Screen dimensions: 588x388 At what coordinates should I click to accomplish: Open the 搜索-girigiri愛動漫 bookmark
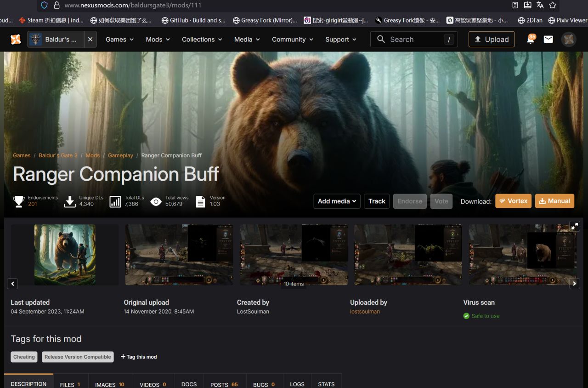336,20
